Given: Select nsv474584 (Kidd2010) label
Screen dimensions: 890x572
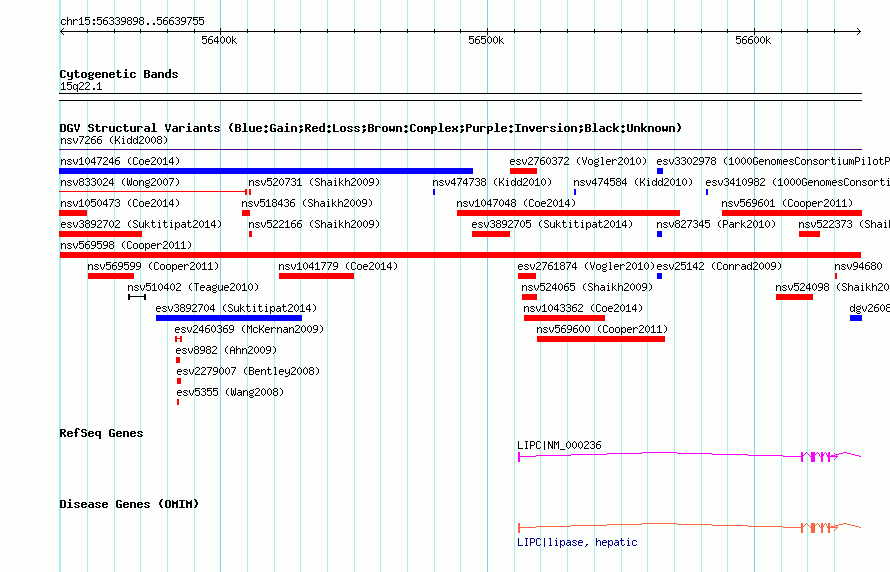Looking at the screenshot, I should 633,182.
